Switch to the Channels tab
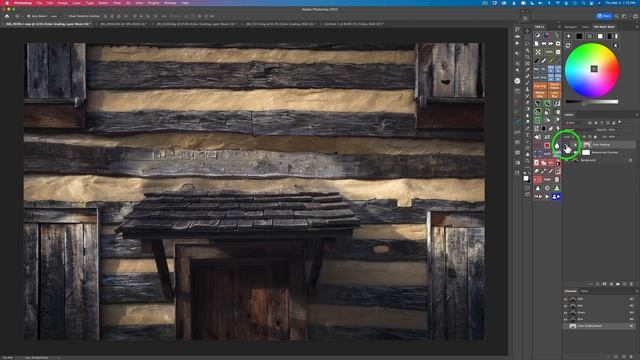 571,291
